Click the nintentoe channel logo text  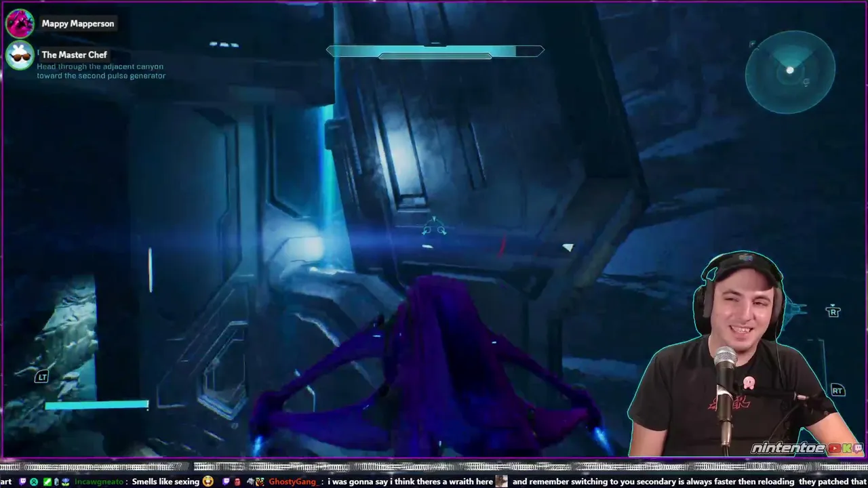pyautogui.click(x=788, y=449)
